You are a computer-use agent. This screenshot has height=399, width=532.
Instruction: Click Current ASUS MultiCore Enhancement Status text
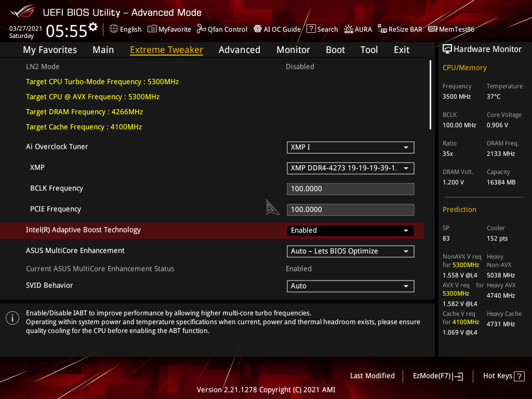click(100, 269)
